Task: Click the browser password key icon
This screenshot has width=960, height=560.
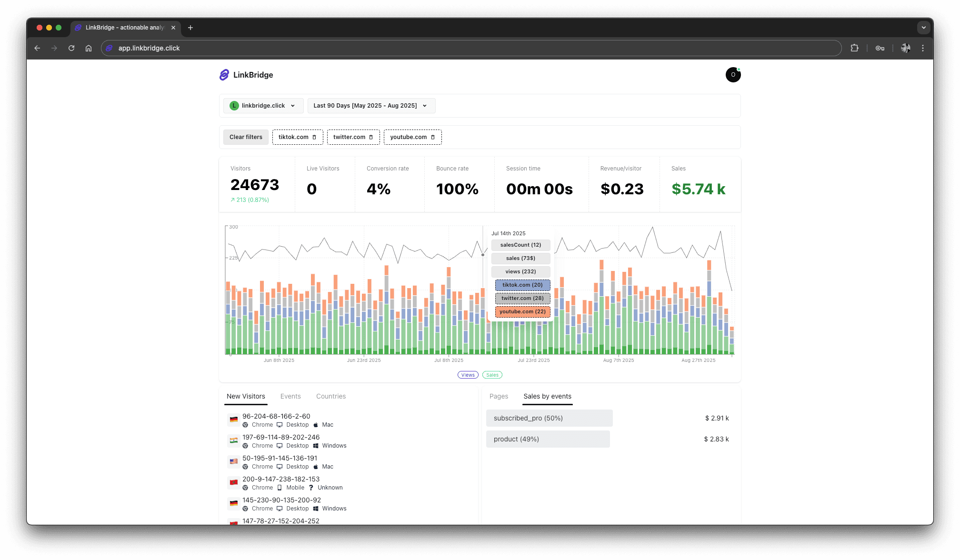Action: 880,48
